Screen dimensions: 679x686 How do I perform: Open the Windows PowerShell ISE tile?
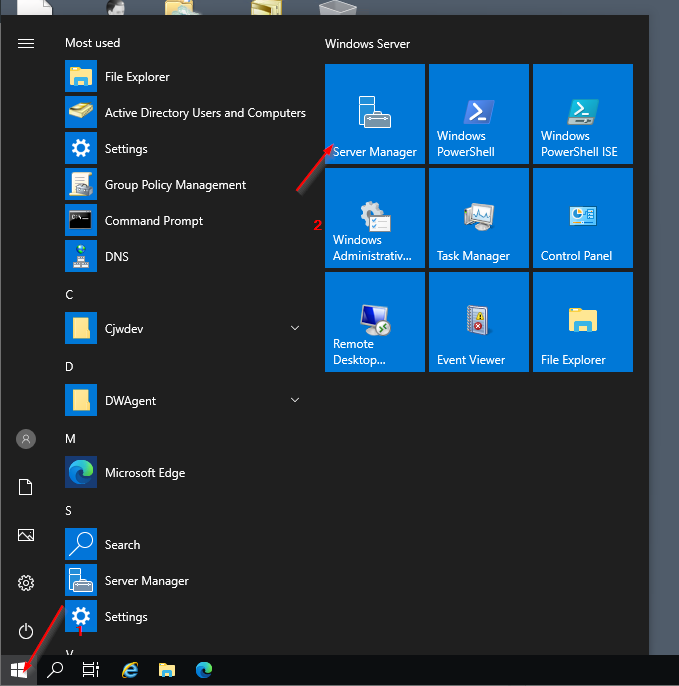(x=583, y=114)
